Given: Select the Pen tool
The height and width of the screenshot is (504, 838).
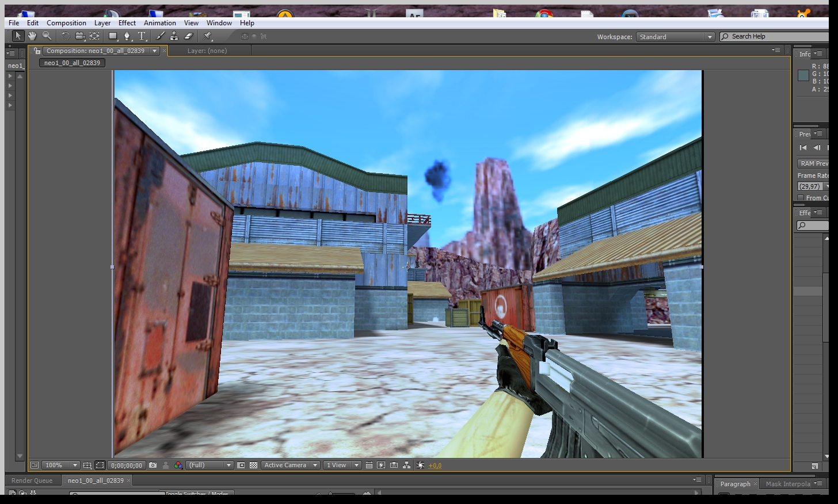Looking at the screenshot, I should tap(128, 36).
